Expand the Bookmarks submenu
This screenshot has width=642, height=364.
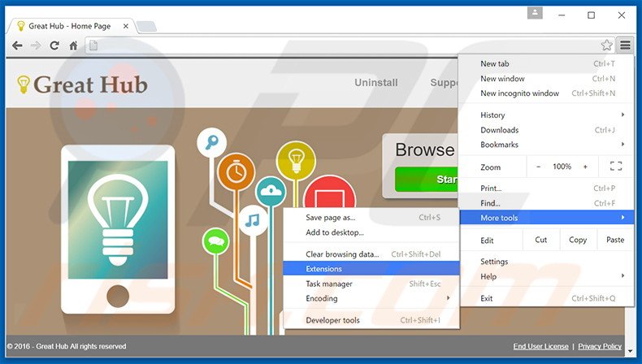[547, 145]
